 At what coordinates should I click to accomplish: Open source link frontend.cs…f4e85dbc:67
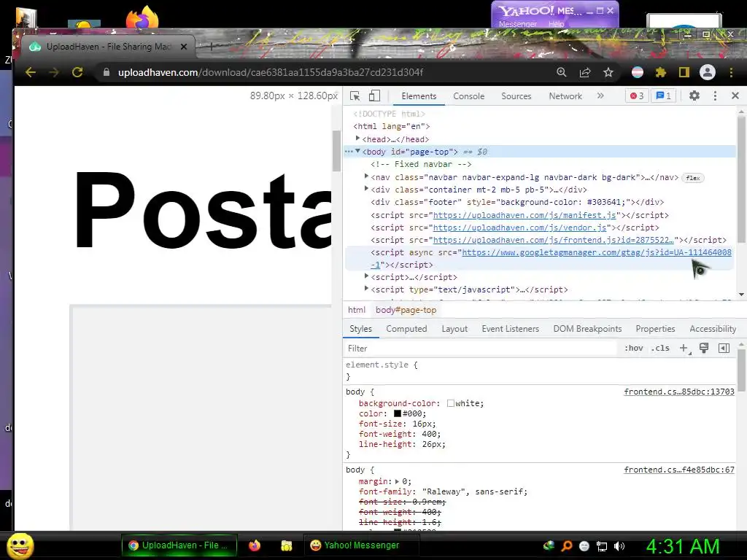pyautogui.click(x=679, y=470)
